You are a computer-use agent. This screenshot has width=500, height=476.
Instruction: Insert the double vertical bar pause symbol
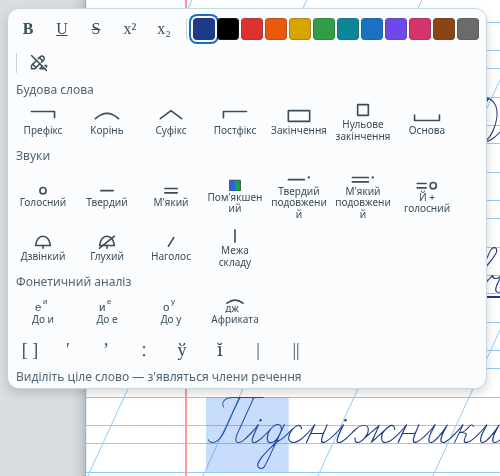(x=296, y=351)
